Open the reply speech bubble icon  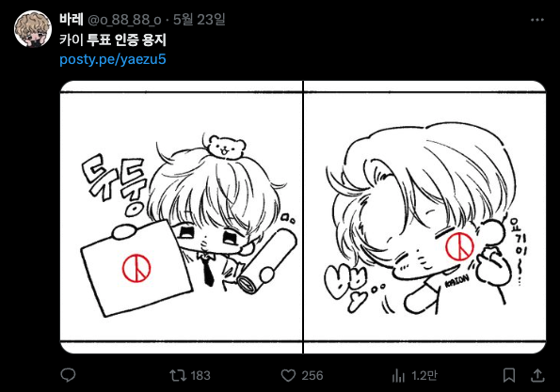[x=68, y=375]
